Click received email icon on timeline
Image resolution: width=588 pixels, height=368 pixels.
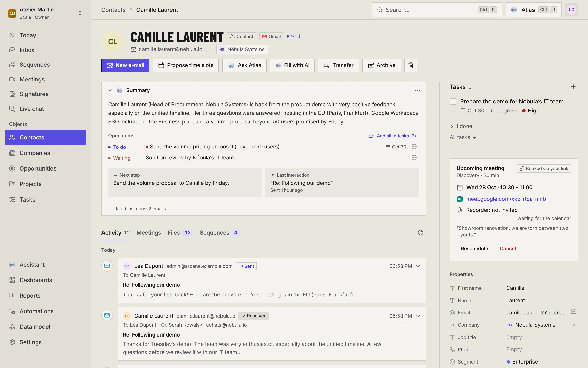[107, 315]
